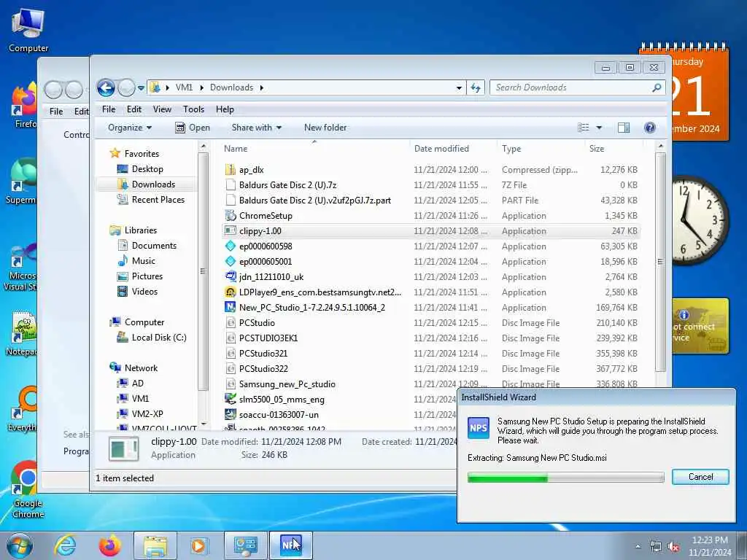Click the breadcrumb arrow after VM1

coord(201,87)
